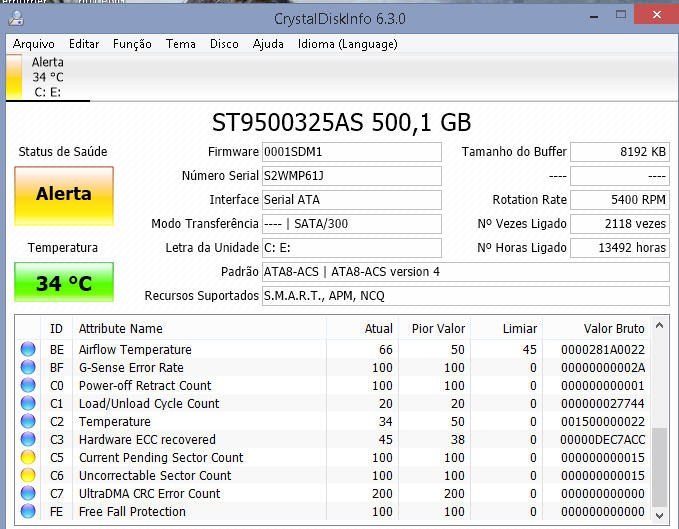The image size is (679, 529).
Task: Click the yellow Alerta health status button
Action: click(64, 196)
